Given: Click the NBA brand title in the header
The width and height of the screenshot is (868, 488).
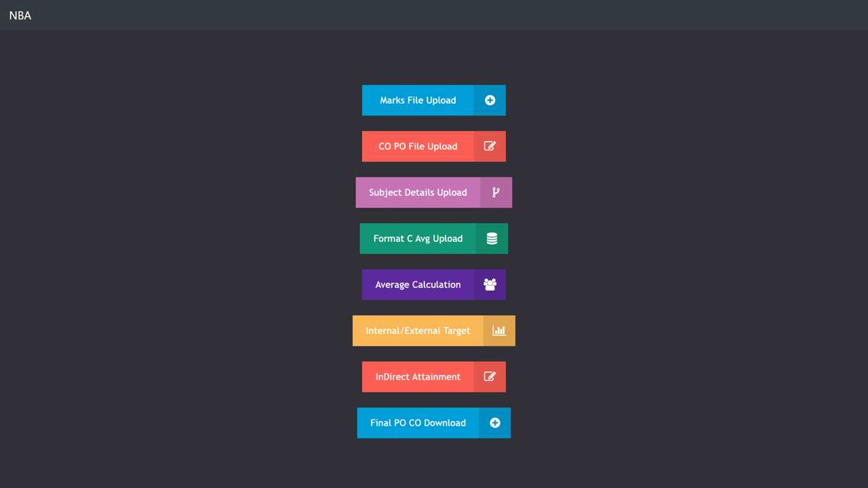Looking at the screenshot, I should [x=20, y=16].
